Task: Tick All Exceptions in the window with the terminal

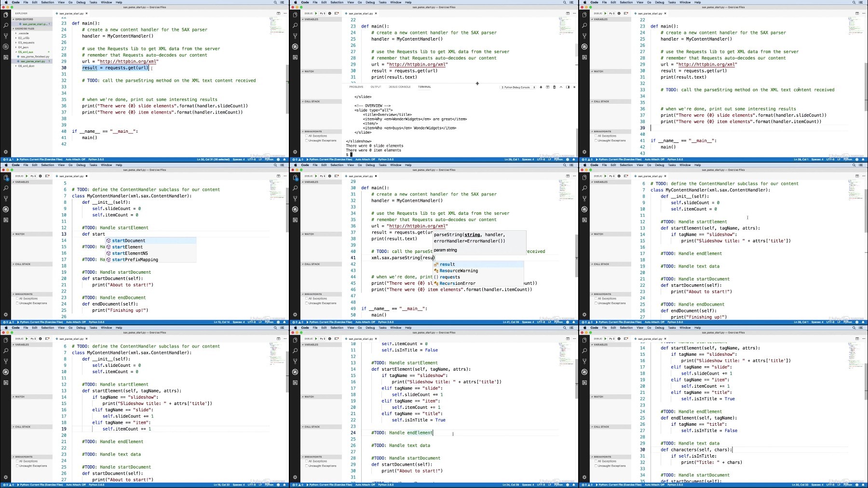Action: pyautogui.click(x=307, y=136)
